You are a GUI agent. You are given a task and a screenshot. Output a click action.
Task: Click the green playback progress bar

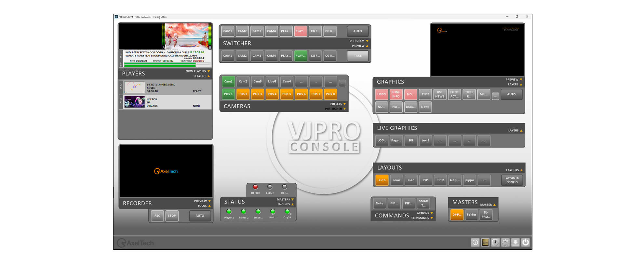(159, 65)
